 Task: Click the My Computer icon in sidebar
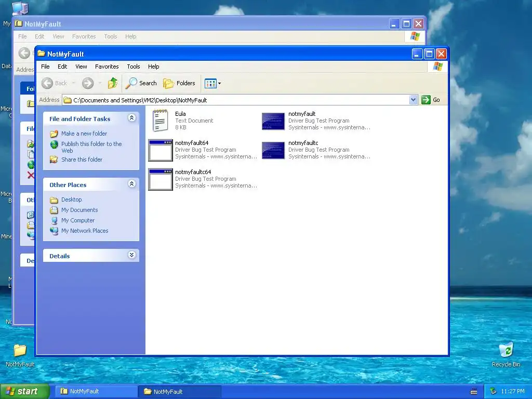tap(54, 220)
